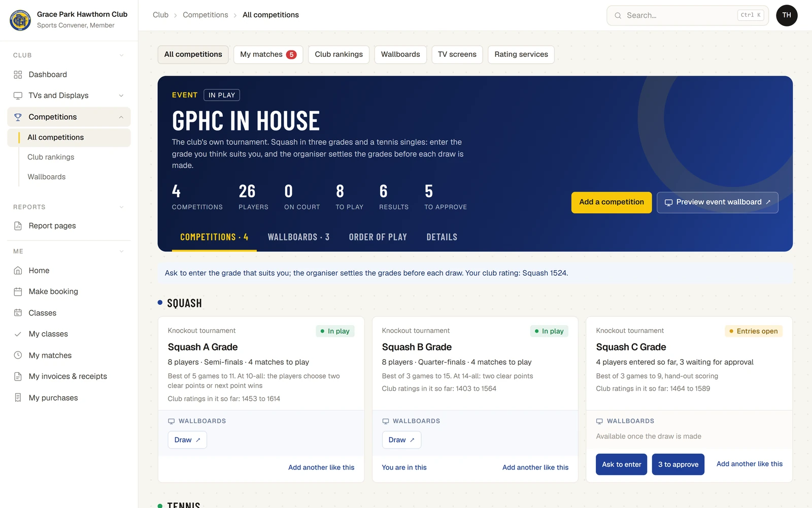The height and width of the screenshot is (508, 812).
Task: Open the ORDER OF PLAY tab
Action: click(378, 237)
